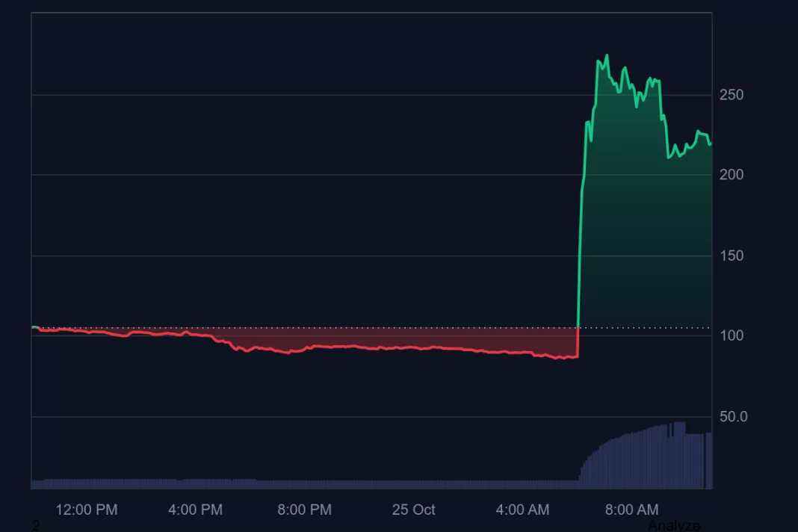Jump to the 25 Oct date marker

[413, 510]
